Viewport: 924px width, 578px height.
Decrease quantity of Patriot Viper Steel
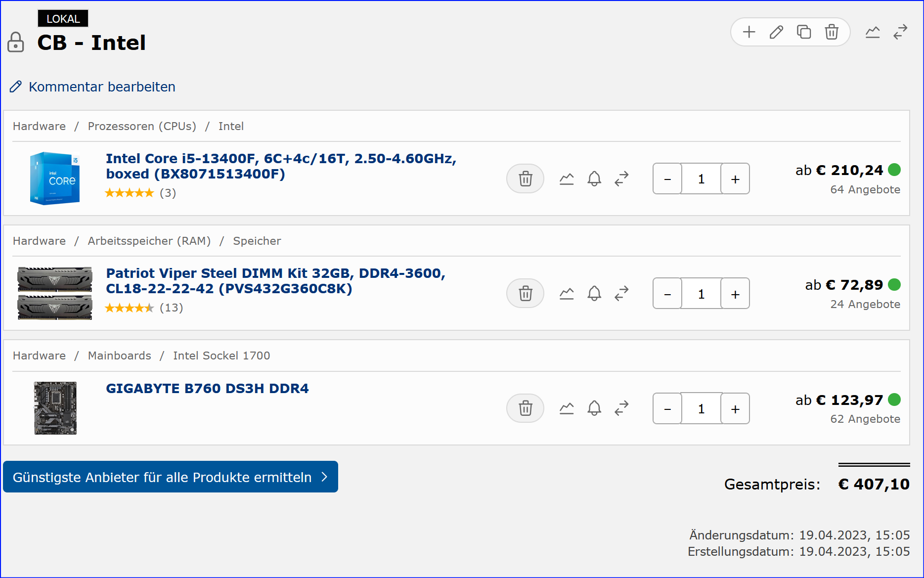coord(667,294)
